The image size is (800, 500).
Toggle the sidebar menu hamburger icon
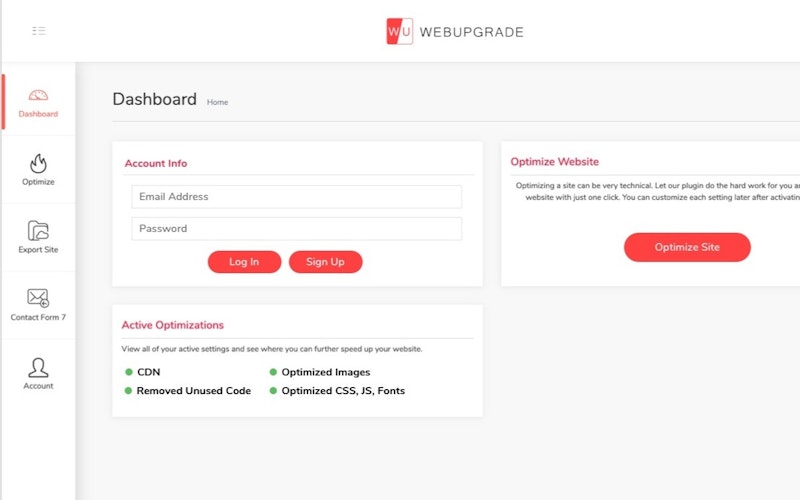[x=39, y=31]
